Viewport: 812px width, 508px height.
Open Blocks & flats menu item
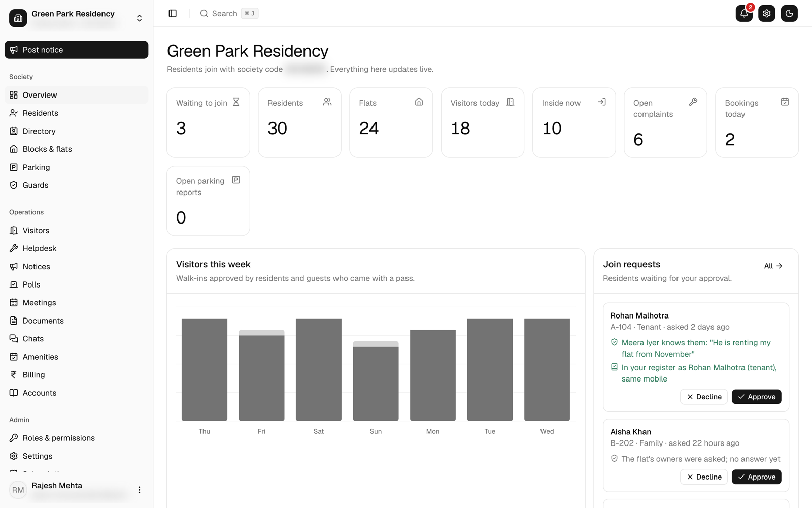[x=76, y=149]
